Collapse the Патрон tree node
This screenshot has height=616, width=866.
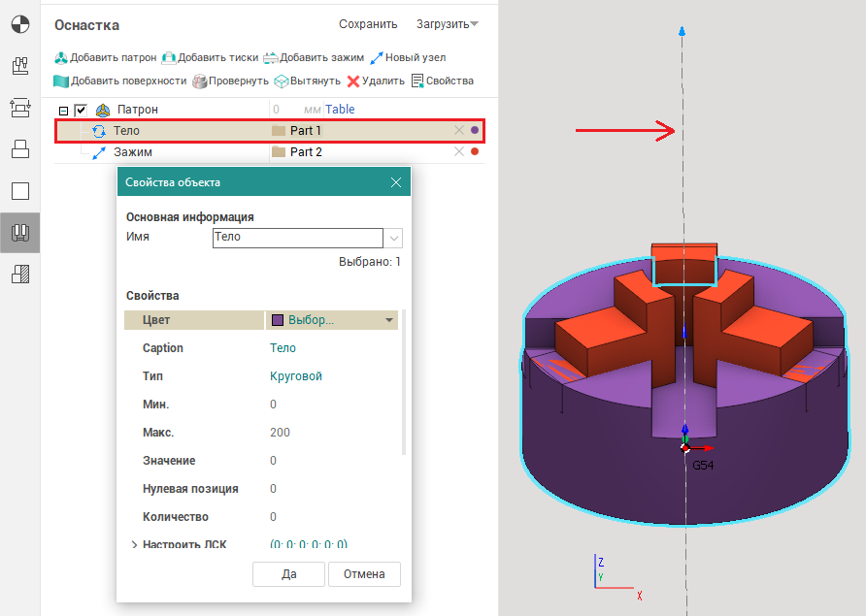64,110
